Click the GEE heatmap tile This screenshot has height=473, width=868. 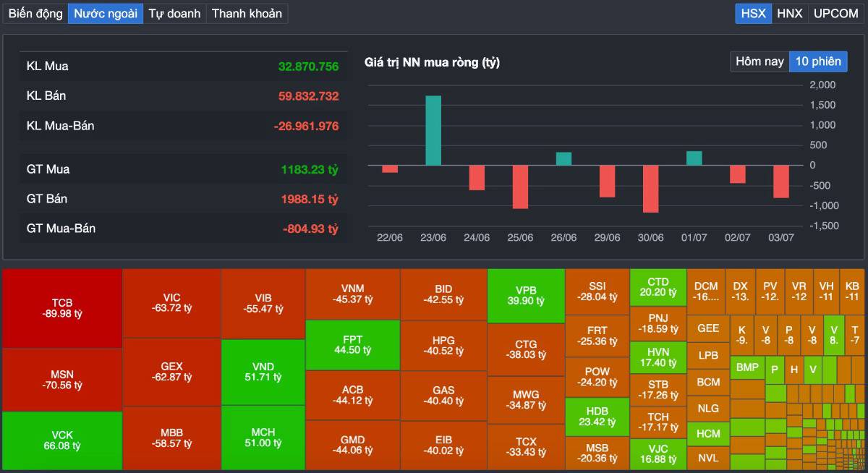708,328
